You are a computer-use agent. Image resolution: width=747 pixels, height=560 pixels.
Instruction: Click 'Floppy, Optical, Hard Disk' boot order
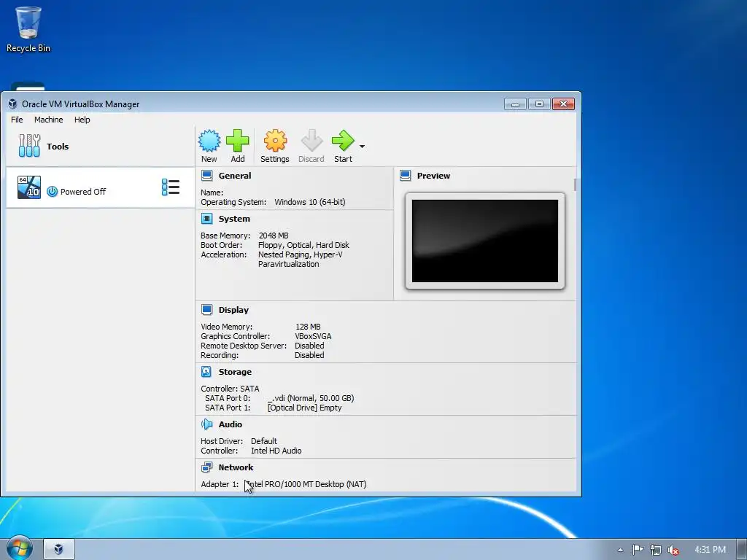[303, 245]
